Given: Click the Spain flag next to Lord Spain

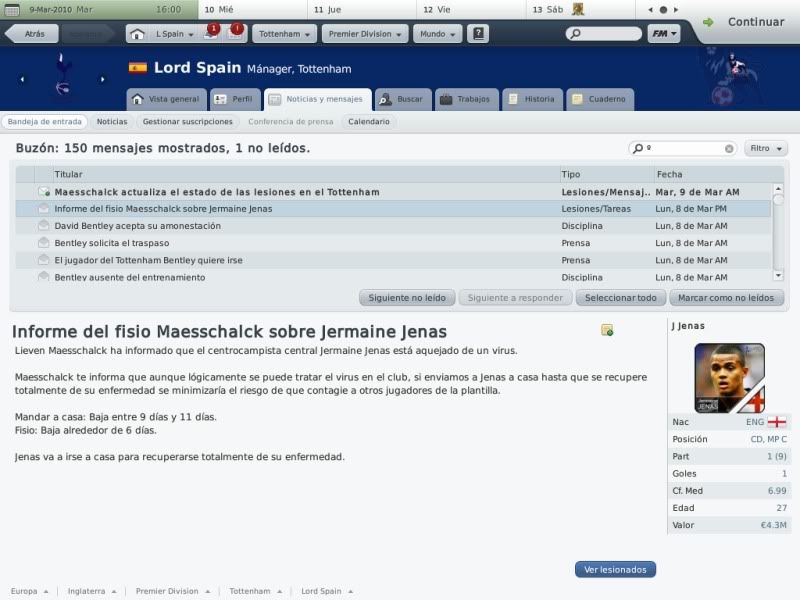Looking at the screenshot, I should pyautogui.click(x=138, y=68).
